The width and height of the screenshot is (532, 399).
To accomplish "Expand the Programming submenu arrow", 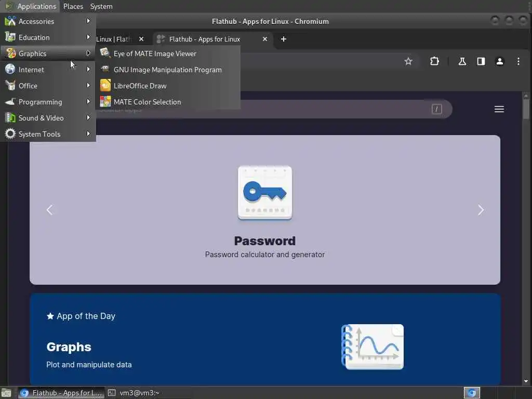I will point(88,101).
